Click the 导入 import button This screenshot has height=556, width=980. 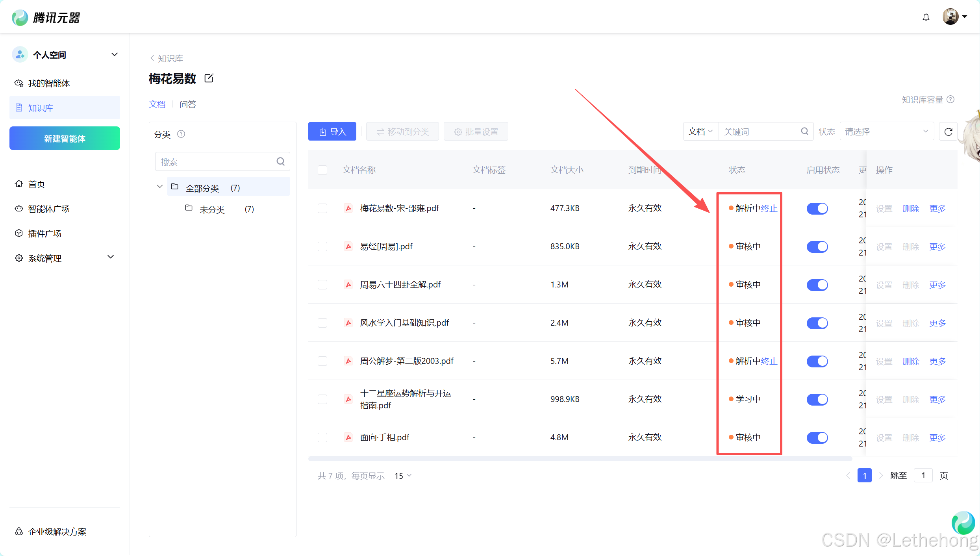coord(332,132)
